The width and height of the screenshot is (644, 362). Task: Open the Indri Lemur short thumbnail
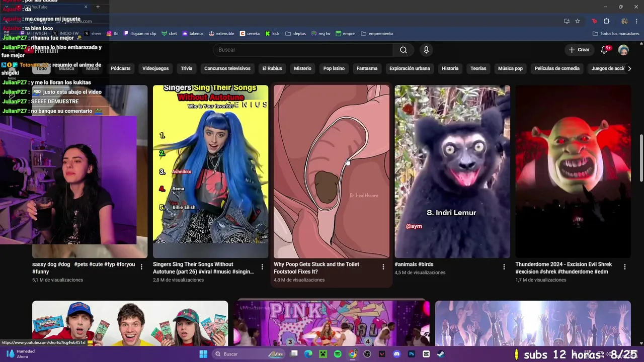pos(452,171)
